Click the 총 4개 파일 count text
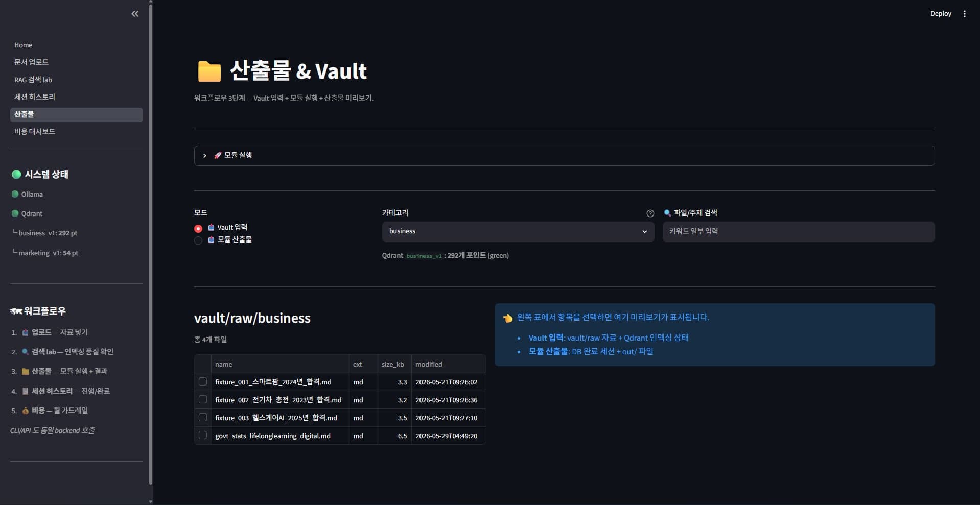 coord(211,339)
